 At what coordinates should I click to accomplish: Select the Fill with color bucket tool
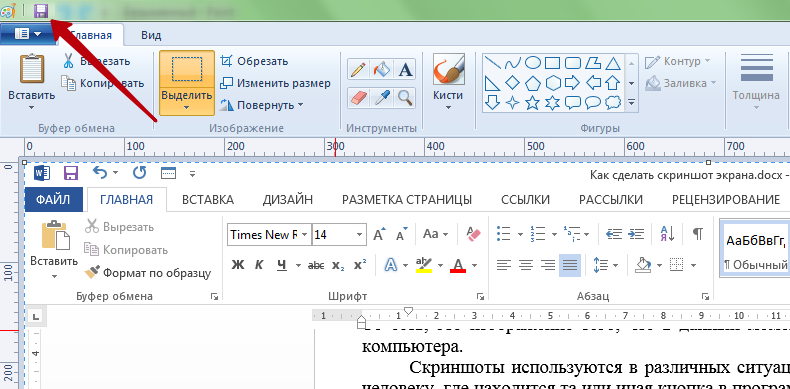[x=381, y=70]
